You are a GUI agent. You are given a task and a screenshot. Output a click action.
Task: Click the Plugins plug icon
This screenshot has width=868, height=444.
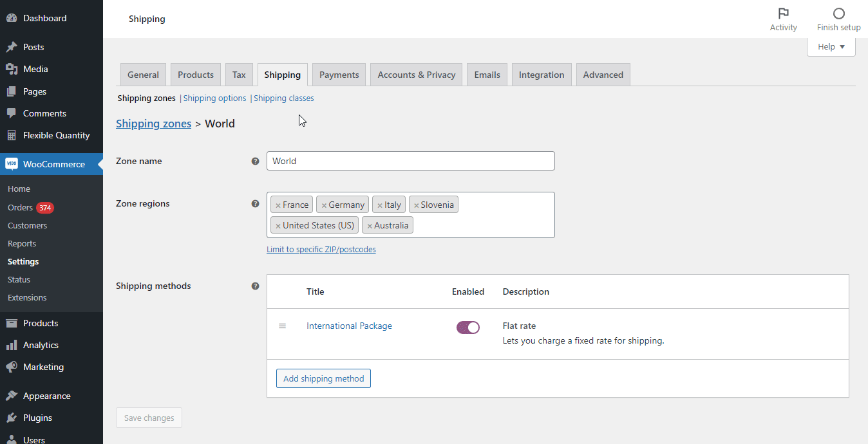12,418
